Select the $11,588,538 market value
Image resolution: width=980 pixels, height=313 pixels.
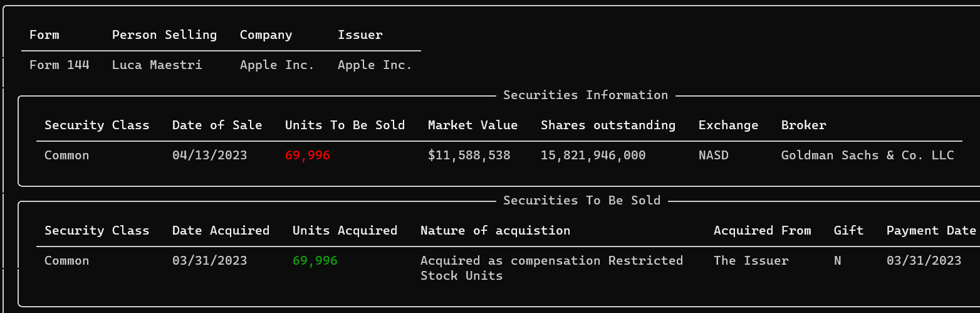click(x=469, y=155)
